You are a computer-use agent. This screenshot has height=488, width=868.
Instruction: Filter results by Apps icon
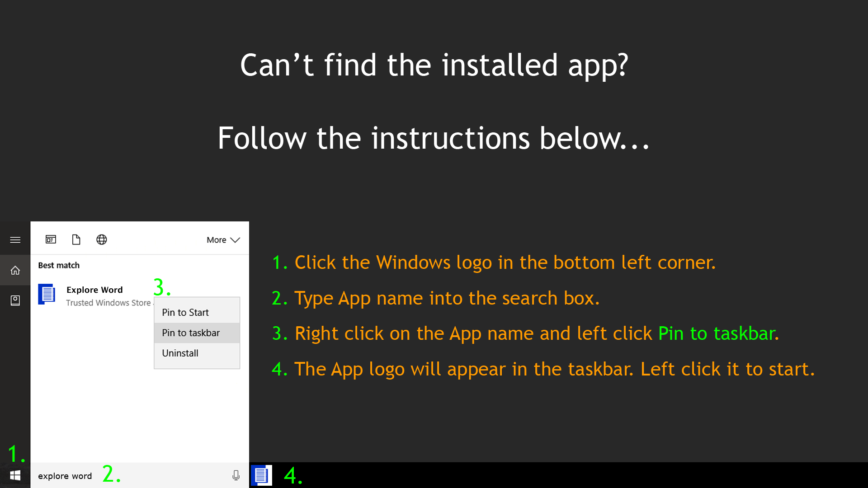click(51, 239)
